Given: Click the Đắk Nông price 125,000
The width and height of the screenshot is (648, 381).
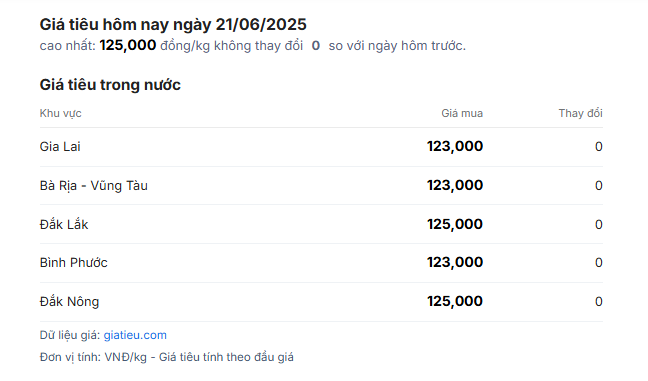Looking at the screenshot, I should [x=455, y=302].
